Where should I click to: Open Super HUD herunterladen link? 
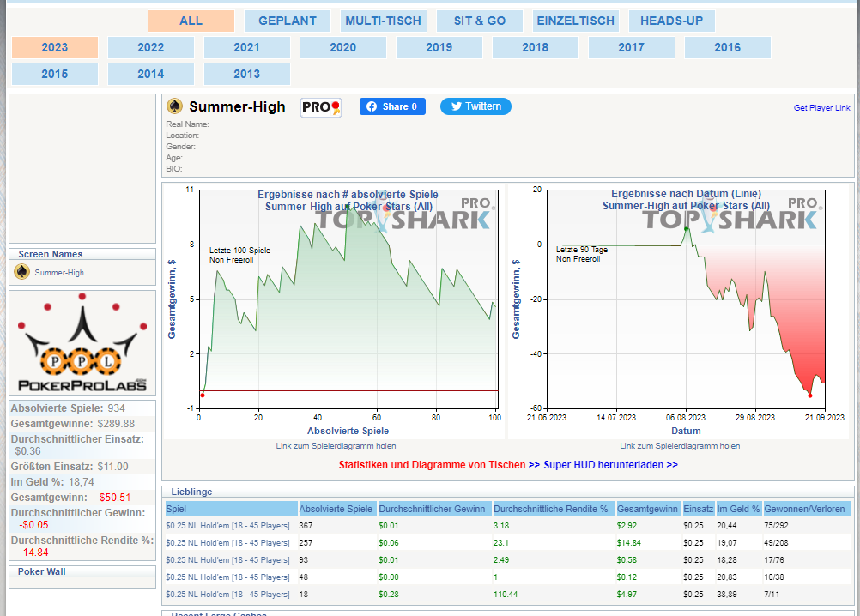coord(610,465)
